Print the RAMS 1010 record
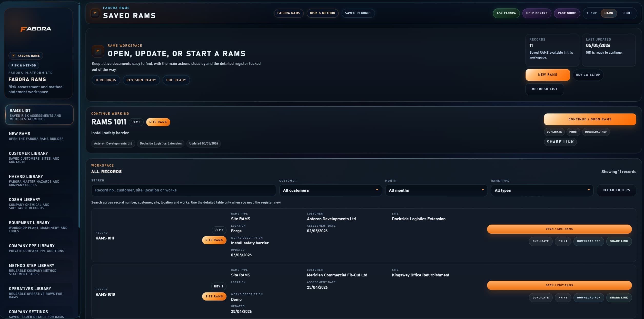 [563, 298]
